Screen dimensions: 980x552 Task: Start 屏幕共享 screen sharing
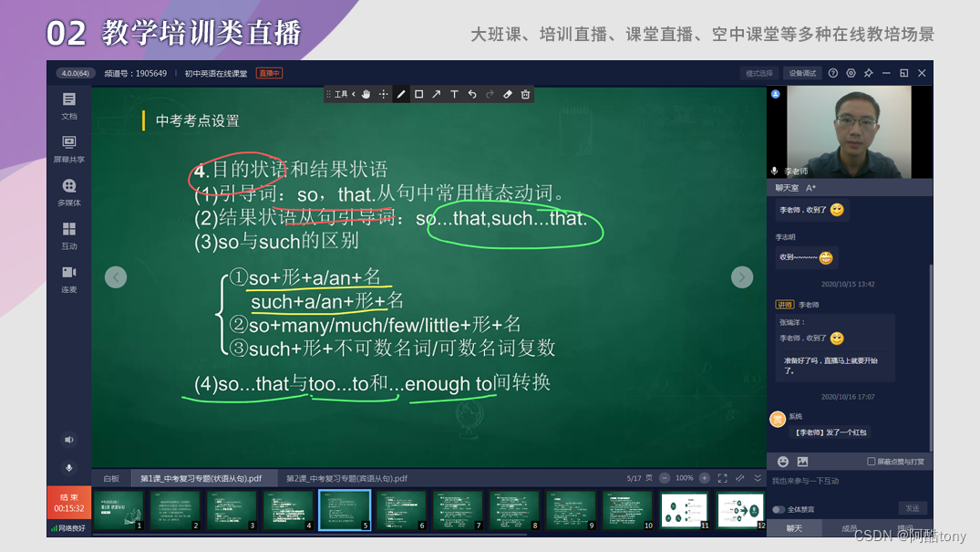click(x=68, y=149)
